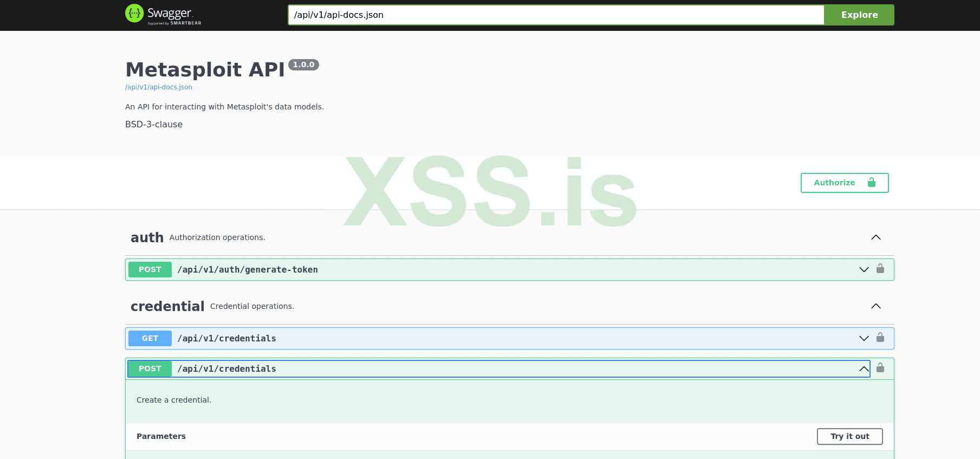Image resolution: width=980 pixels, height=459 pixels.
Task: Collapse the auth section
Action: pos(876,237)
